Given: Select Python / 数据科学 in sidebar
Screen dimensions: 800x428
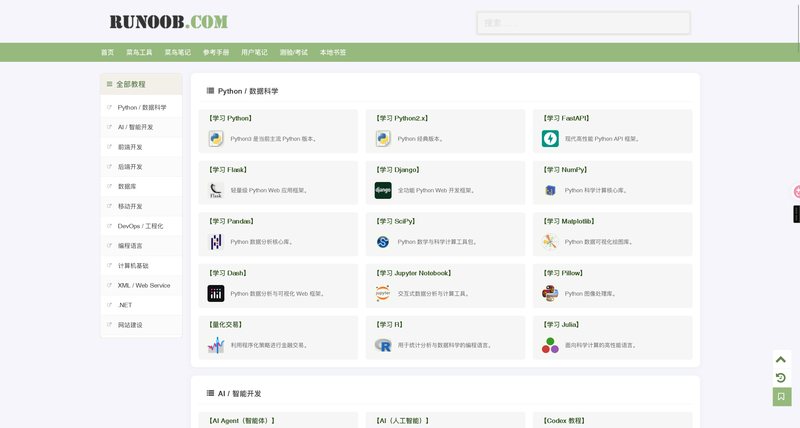Looking at the screenshot, I should [141, 108].
